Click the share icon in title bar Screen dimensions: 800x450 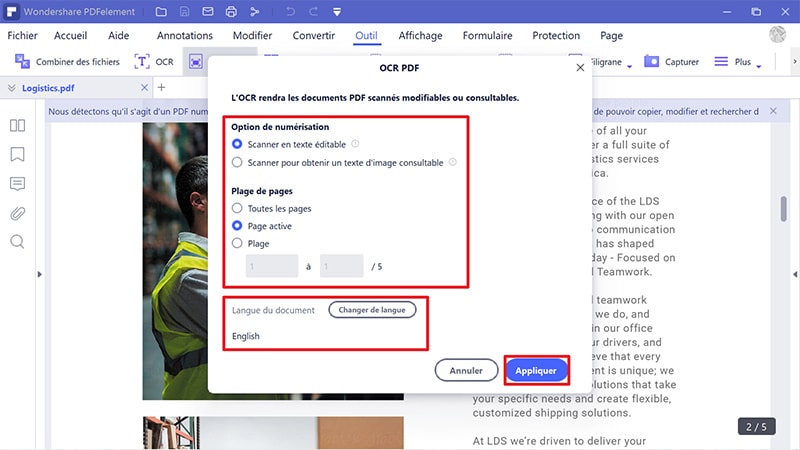[x=255, y=11]
